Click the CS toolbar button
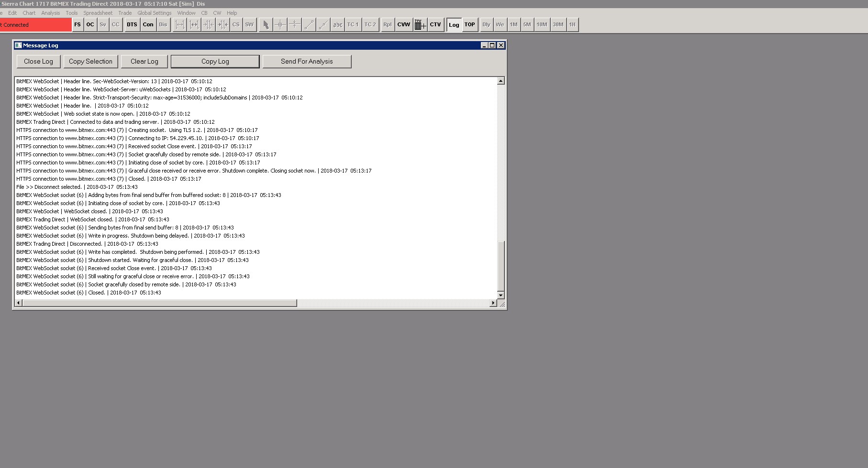 (x=236, y=25)
